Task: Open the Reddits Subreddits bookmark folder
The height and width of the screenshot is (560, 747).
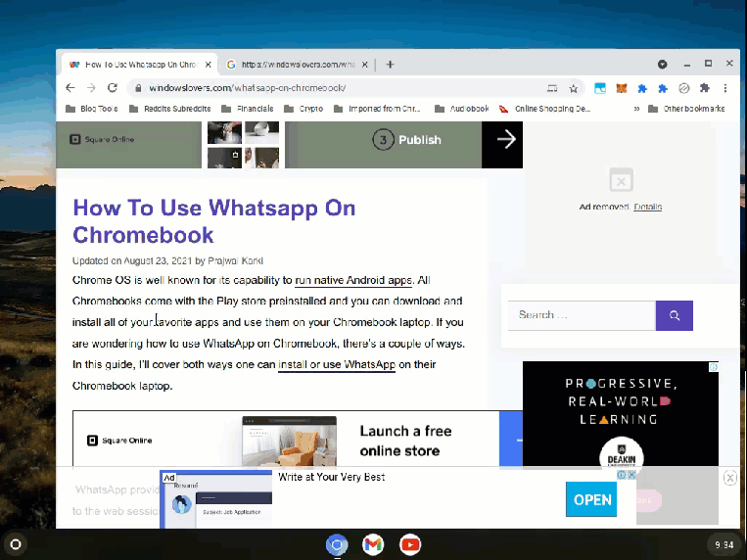Action: point(170,109)
